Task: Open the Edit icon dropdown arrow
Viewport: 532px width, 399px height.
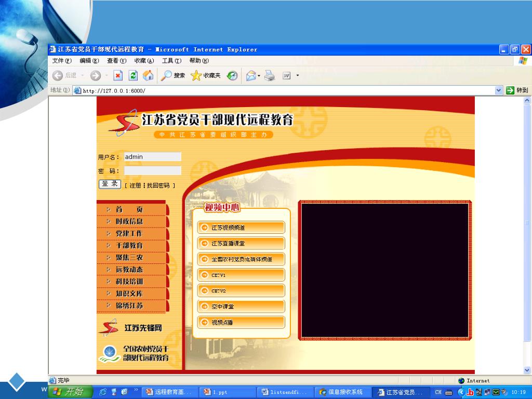Action: point(298,75)
